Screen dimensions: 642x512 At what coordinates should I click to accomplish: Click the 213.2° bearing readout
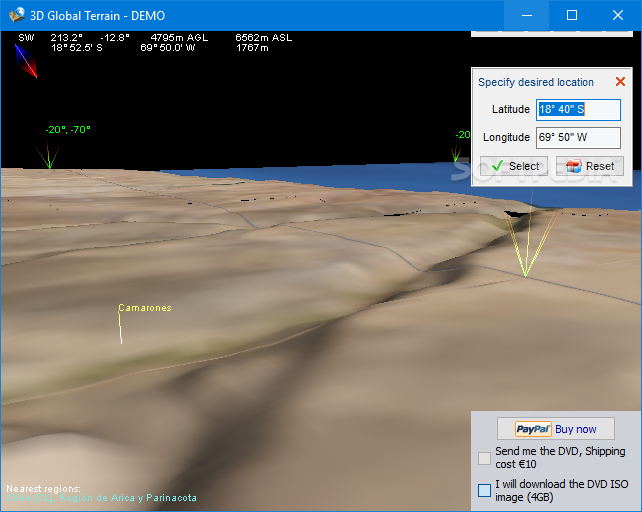pos(66,38)
